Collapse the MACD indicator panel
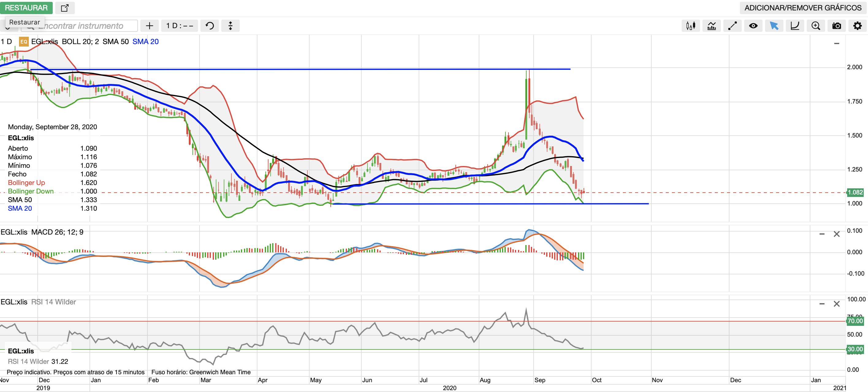The width and height of the screenshot is (868, 392). point(822,234)
